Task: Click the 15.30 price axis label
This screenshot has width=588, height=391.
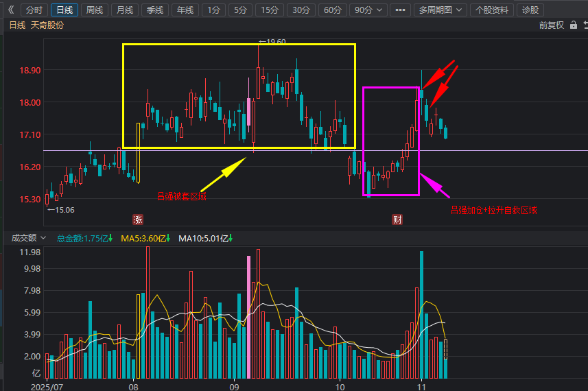Action: click(x=30, y=199)
